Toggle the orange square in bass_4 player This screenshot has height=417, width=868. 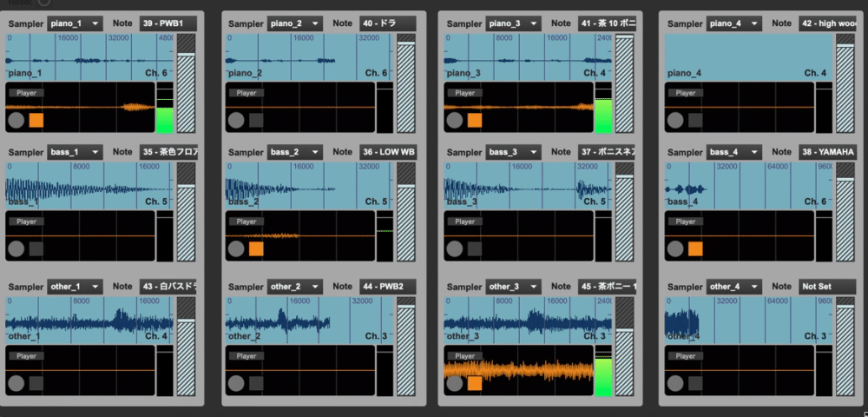(694, 249)
